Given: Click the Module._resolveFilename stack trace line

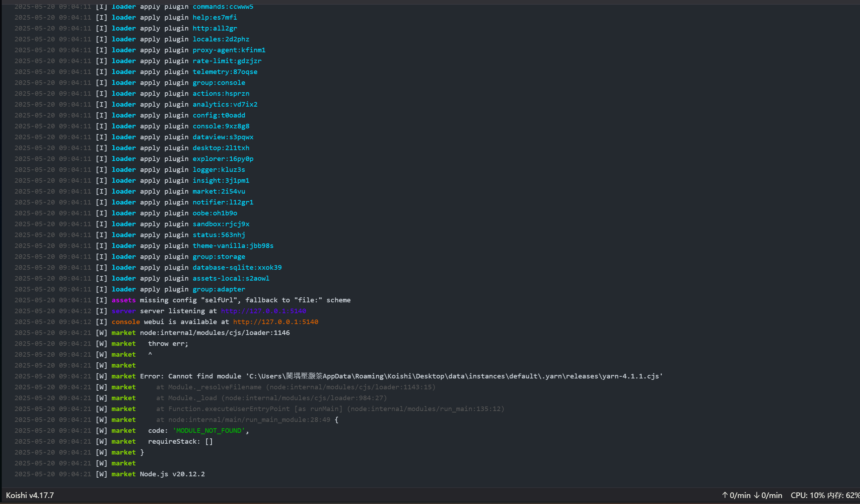Looking at the screenshot, I should [296, 387].
